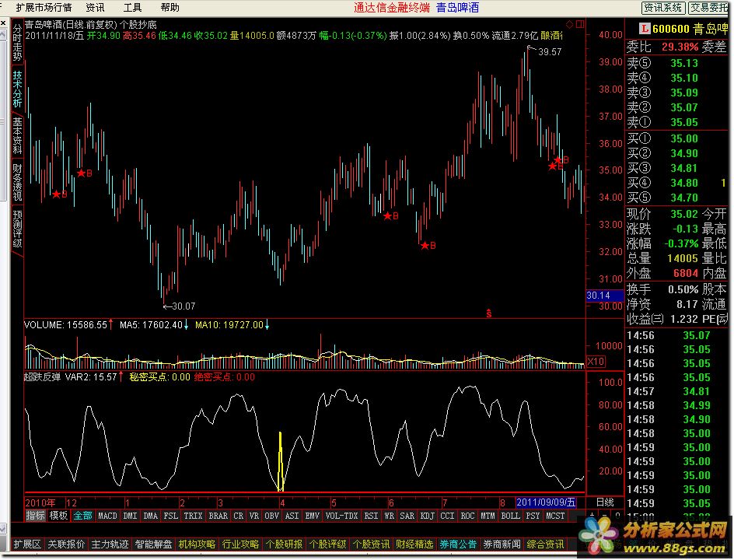Open the 智能解盘 bottom tab
734x560 pixels.
[153, 544]
